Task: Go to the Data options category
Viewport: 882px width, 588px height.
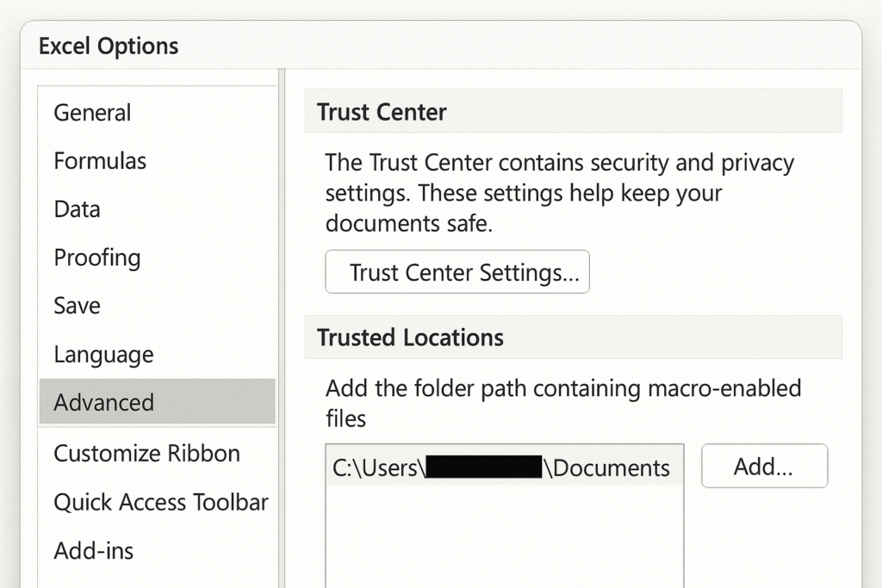Action: pyautogui.click(x=77, y=209)
